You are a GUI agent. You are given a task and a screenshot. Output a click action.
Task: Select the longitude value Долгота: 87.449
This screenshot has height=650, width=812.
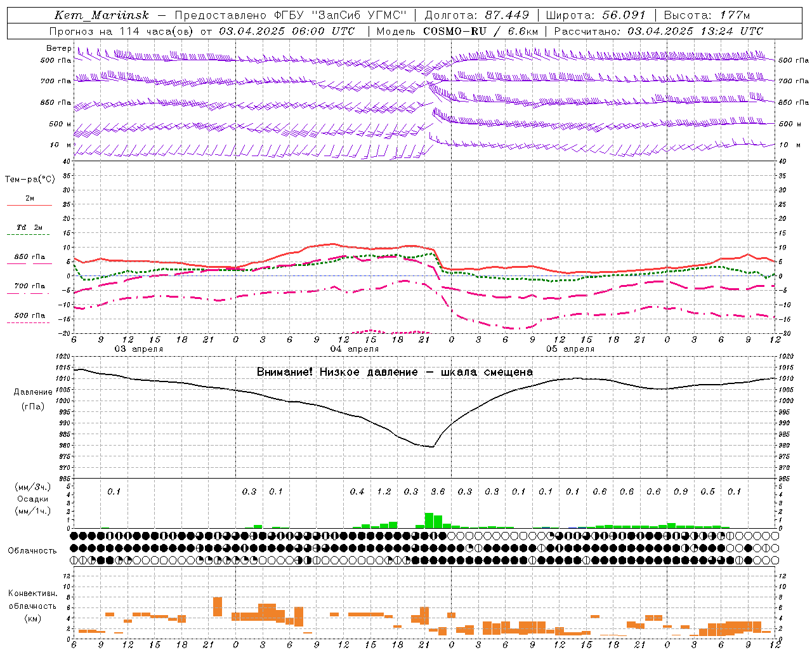coord(477,15)
